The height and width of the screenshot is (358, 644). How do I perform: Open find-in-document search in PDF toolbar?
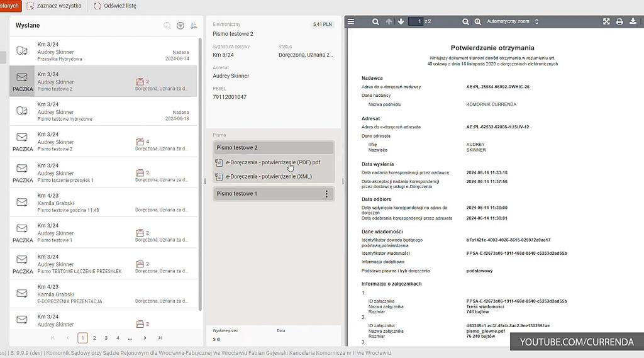(375, 21)
